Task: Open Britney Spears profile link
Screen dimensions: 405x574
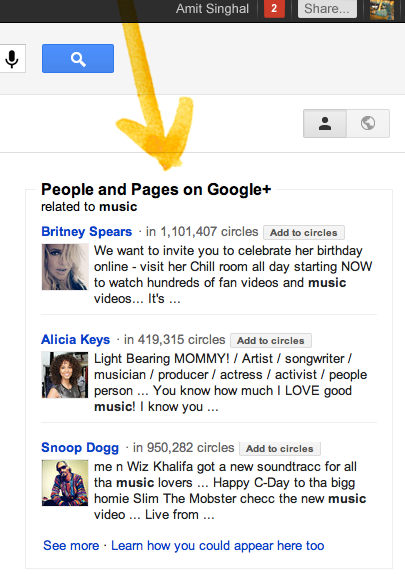Action: tap(86, 231)
